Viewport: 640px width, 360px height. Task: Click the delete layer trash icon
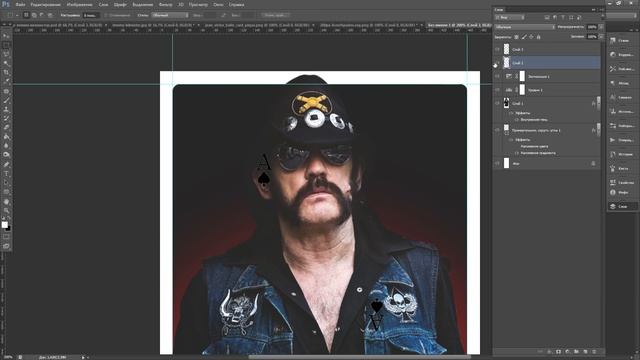(x=594, y=351)
